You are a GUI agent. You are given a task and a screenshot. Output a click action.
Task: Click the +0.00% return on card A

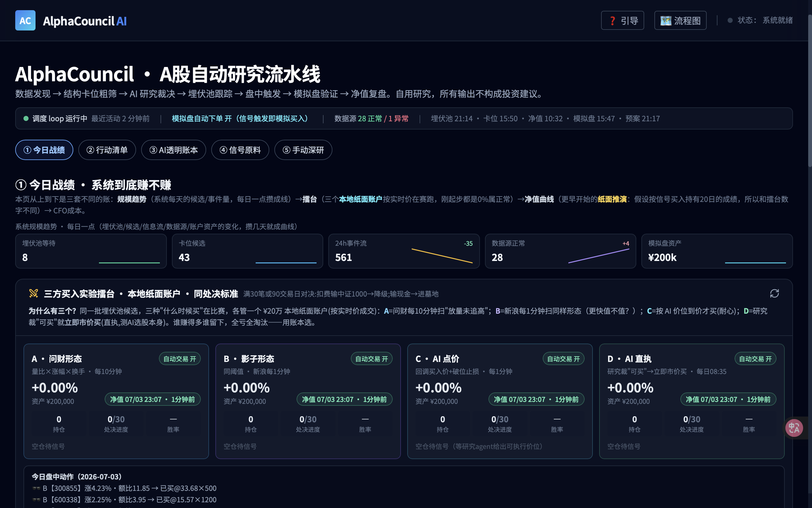(55, 388)
